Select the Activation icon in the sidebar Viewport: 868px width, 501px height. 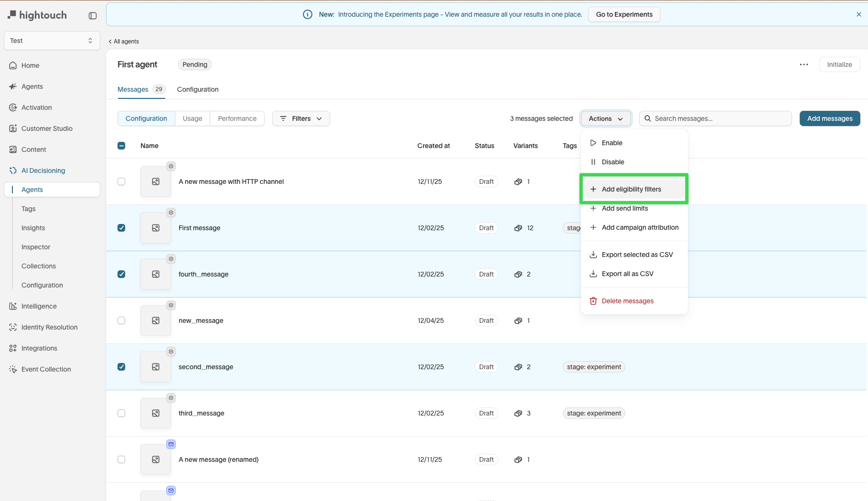(13, 107)
